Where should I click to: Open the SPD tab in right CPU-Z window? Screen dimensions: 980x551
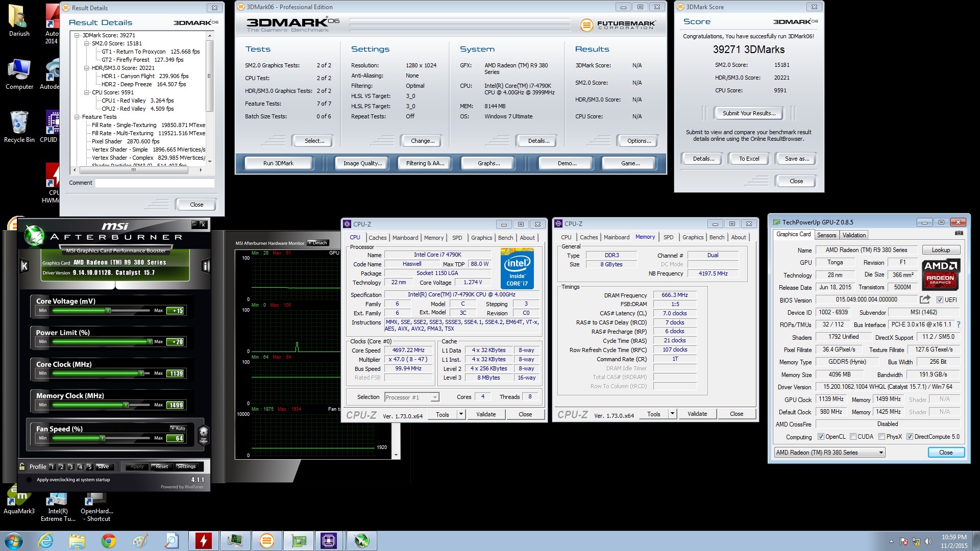[668, 237]
